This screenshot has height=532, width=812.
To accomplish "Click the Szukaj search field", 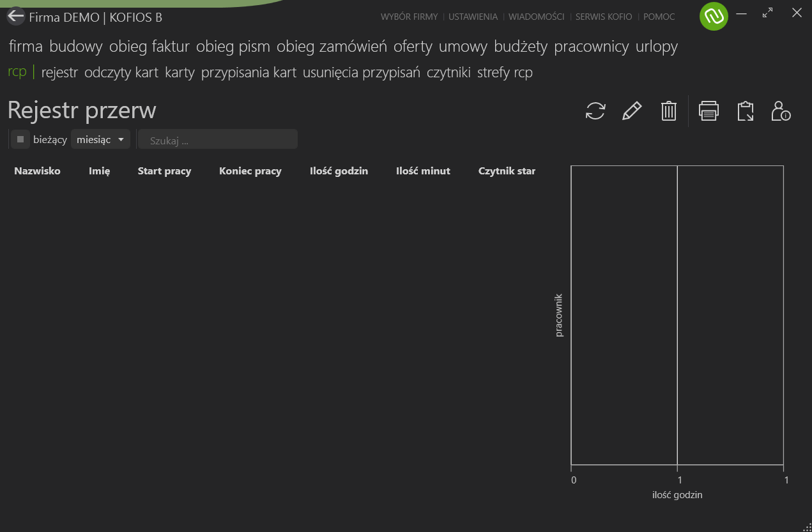I will pos(218,140).
